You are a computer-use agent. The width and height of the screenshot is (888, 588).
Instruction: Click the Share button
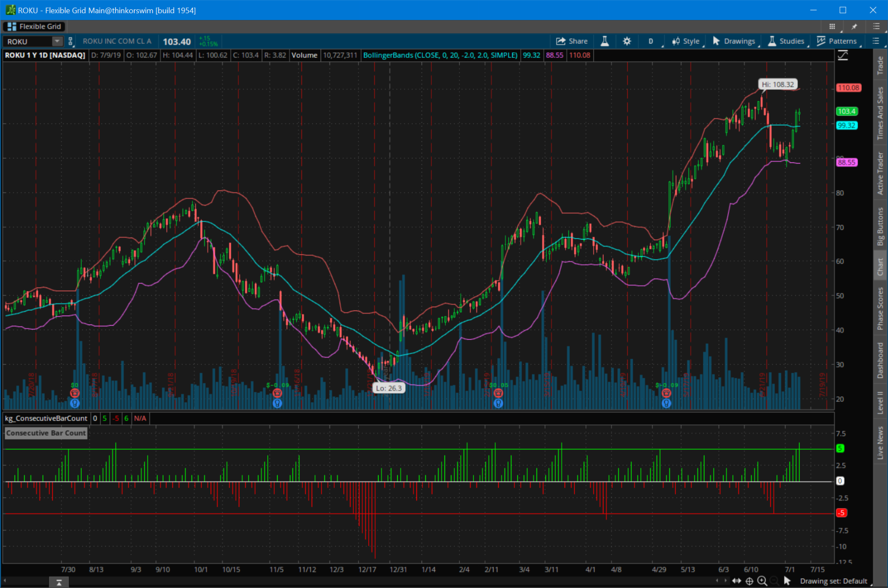coord(572,41)
